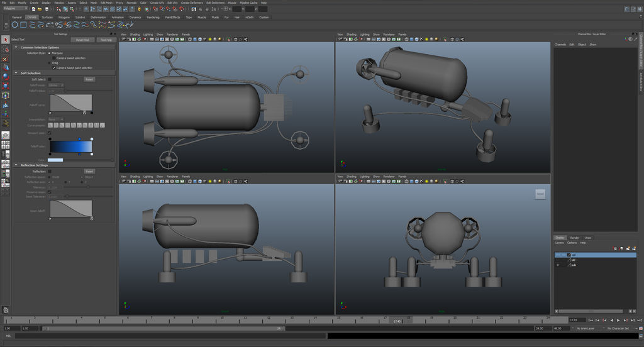Switch to single perspective view layout
This screenshot has height=347, width=644.
(5, 136)
